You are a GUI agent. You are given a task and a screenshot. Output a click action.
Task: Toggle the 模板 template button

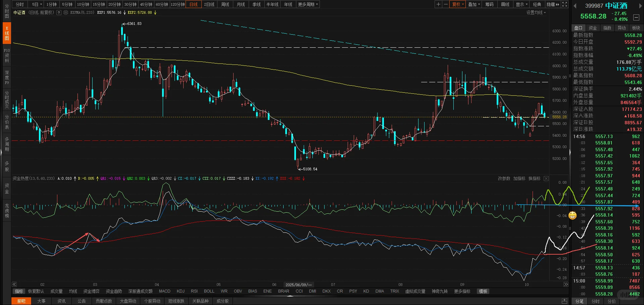point(483,291)
